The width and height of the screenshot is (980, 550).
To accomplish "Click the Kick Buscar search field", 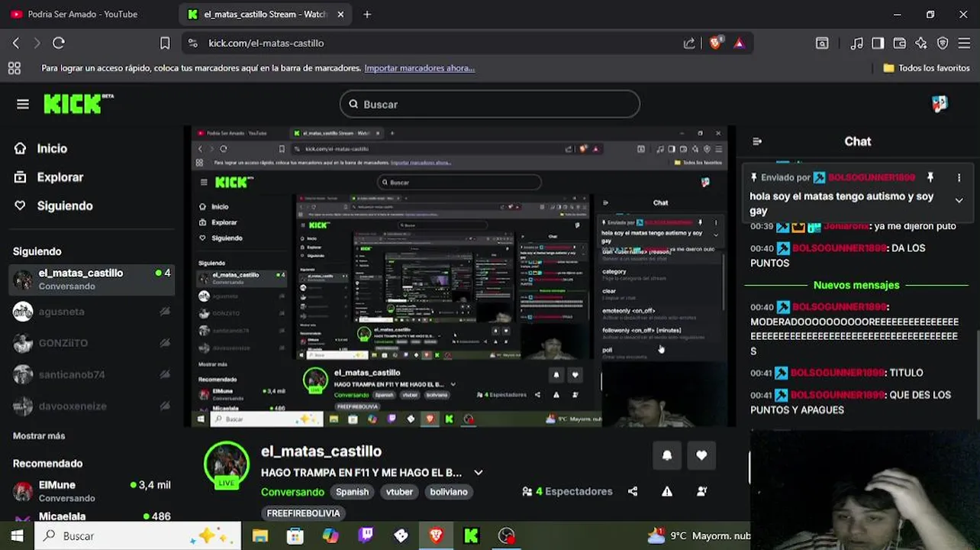I will point(490,104).
